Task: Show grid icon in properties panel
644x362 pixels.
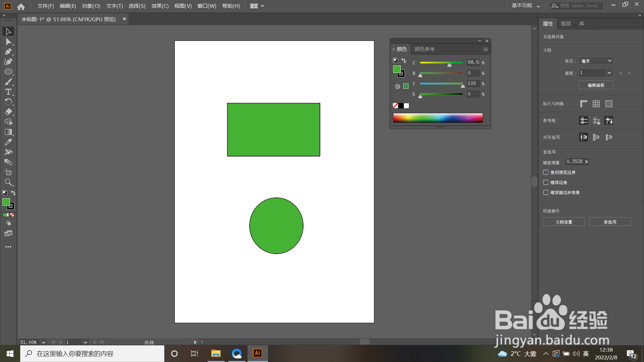Action: (596, 104)
